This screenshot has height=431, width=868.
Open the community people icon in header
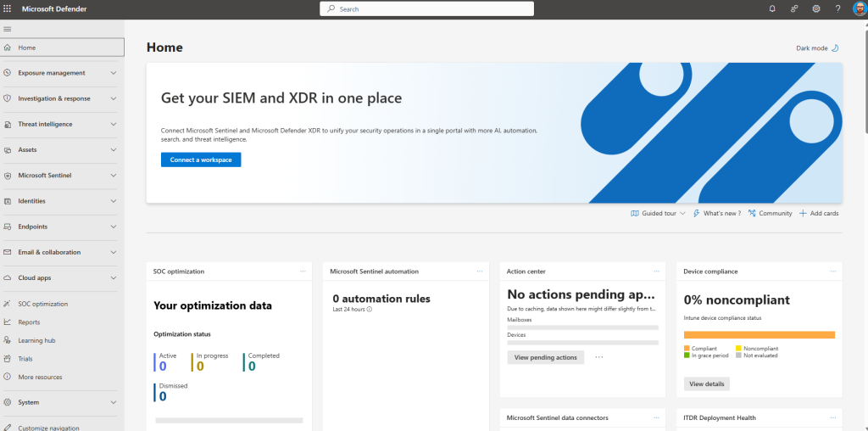click(793, 8)
